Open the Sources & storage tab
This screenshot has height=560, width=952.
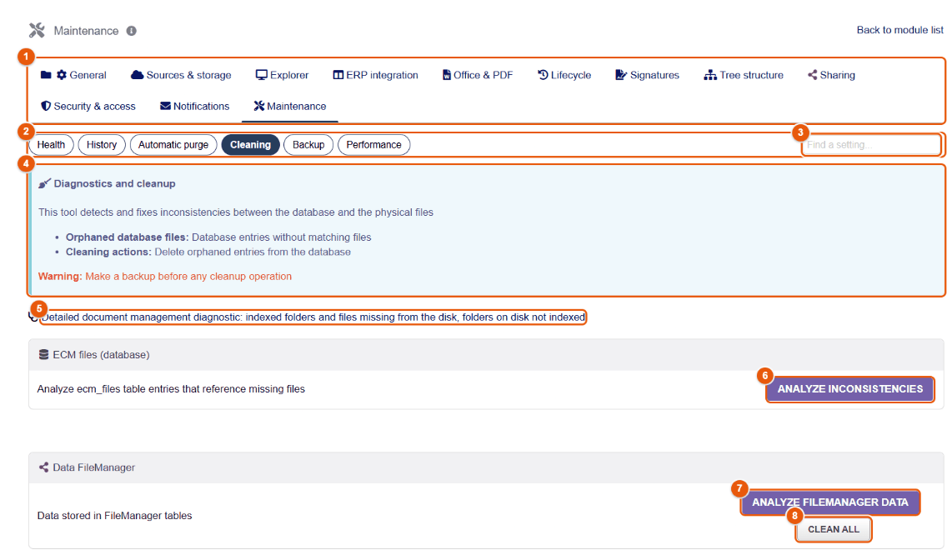tap(181, 75)
